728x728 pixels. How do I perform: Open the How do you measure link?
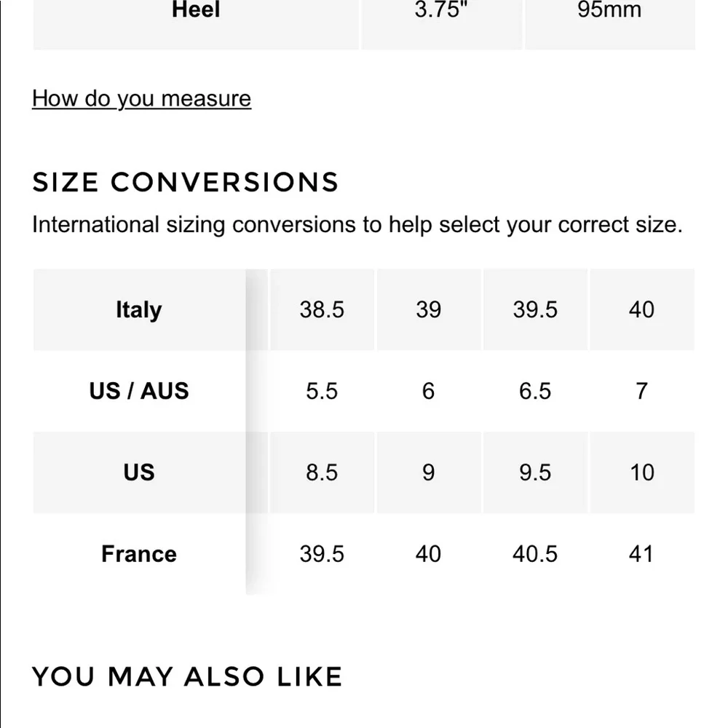[x=141, y=98]
